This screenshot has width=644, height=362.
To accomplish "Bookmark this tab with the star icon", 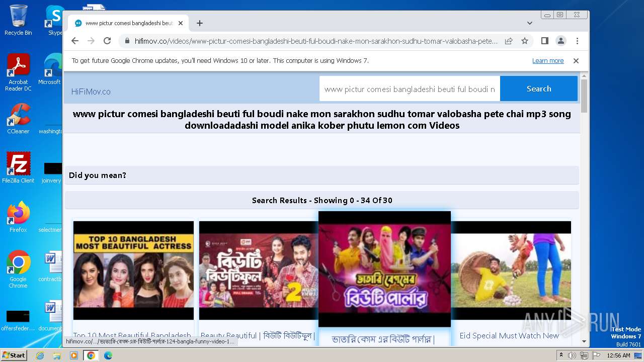I will 525,41.
